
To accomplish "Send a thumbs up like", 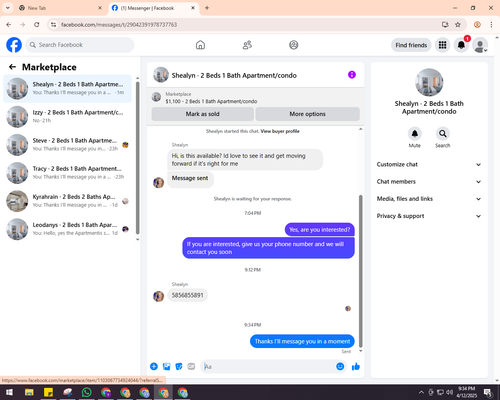I will (356, 367).
